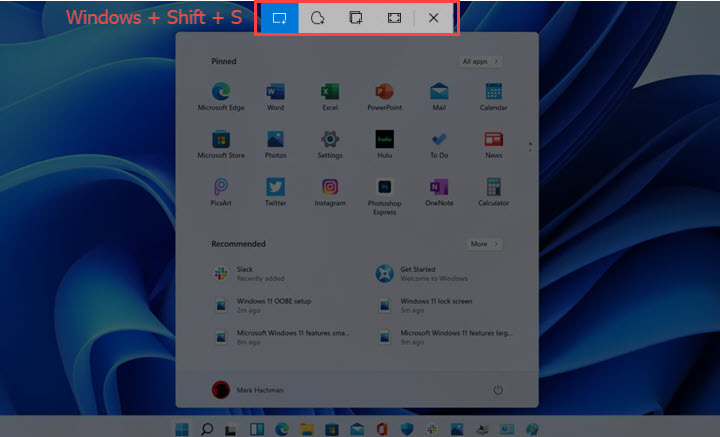Launch the Hulu app
This screenshot has height=437, width=720.
[x=385, y=145]
